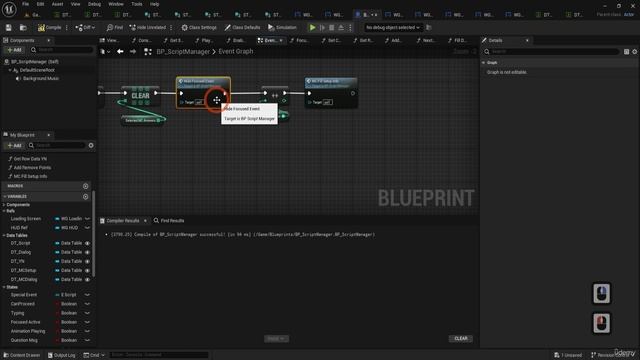Click the Find toolbar button
The width and height of the screenshot is (640, 360).
(x=115, y=27)
